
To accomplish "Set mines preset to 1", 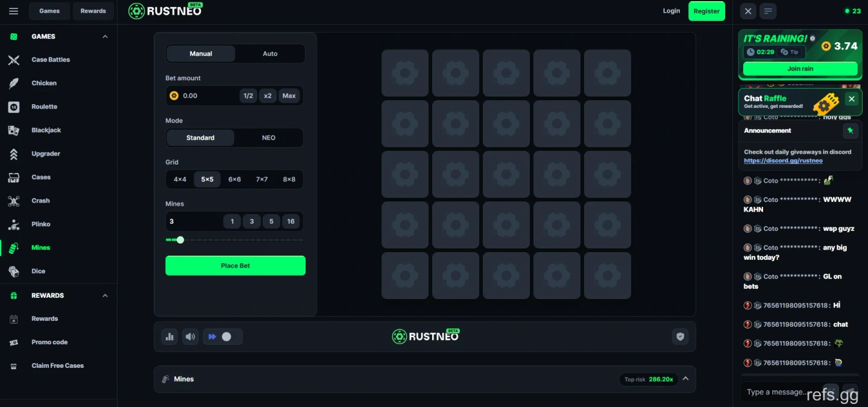I will coord(232,221).
